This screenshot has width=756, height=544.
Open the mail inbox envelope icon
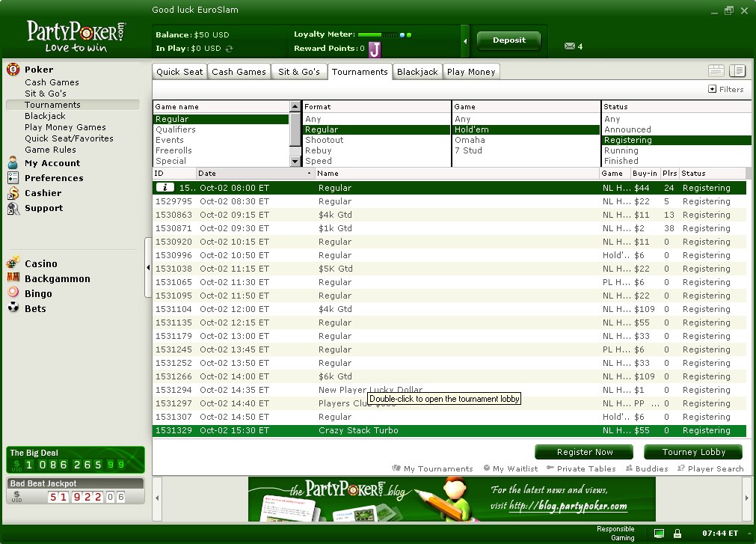click(570, 46)
